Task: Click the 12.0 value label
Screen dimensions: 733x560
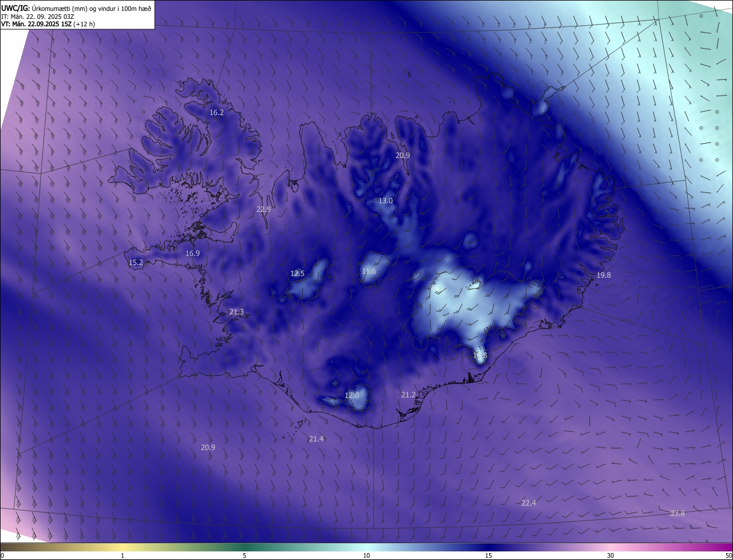Action: 352,396
